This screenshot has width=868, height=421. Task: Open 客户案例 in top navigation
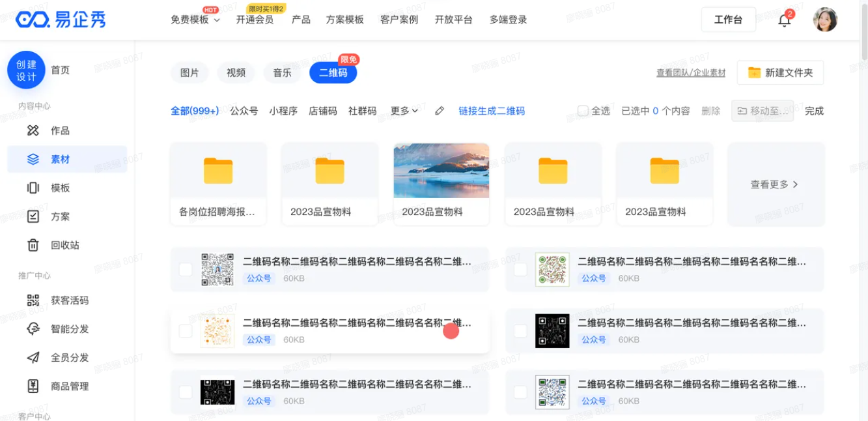[399, 20]
